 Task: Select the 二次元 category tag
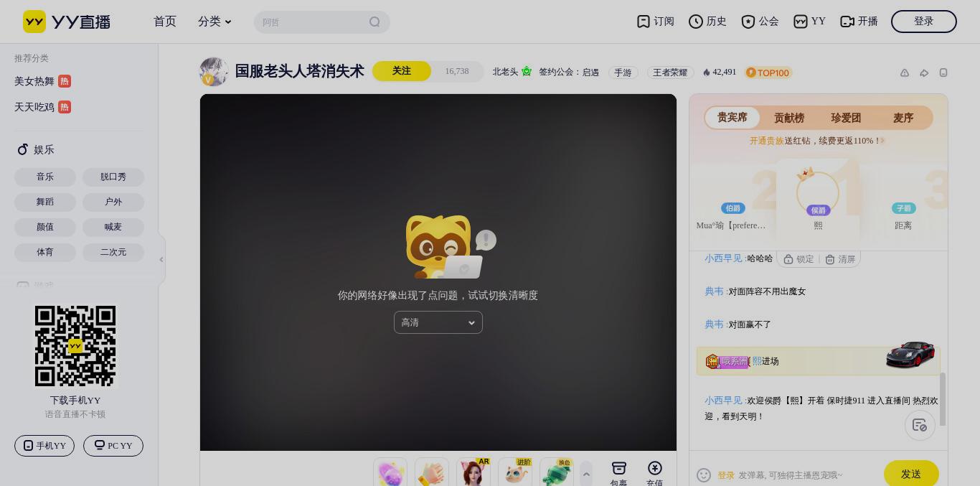point(113,252)
